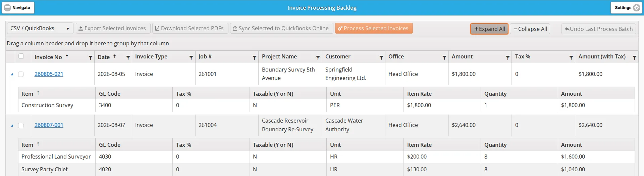The width and height of the screenshot is (644, 176).
Task: Undo Last Process Batch
Action: (x=598, y=29)
